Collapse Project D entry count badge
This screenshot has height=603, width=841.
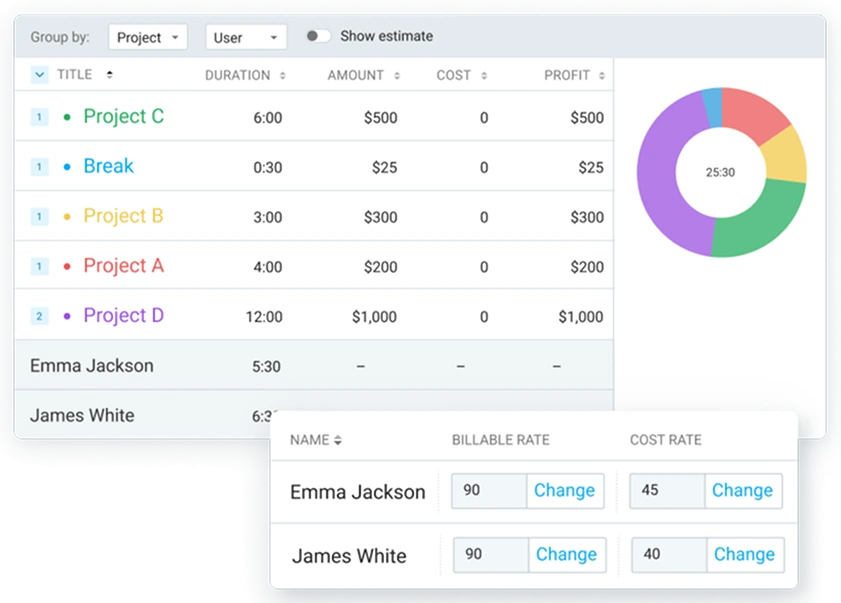[39, 316]
